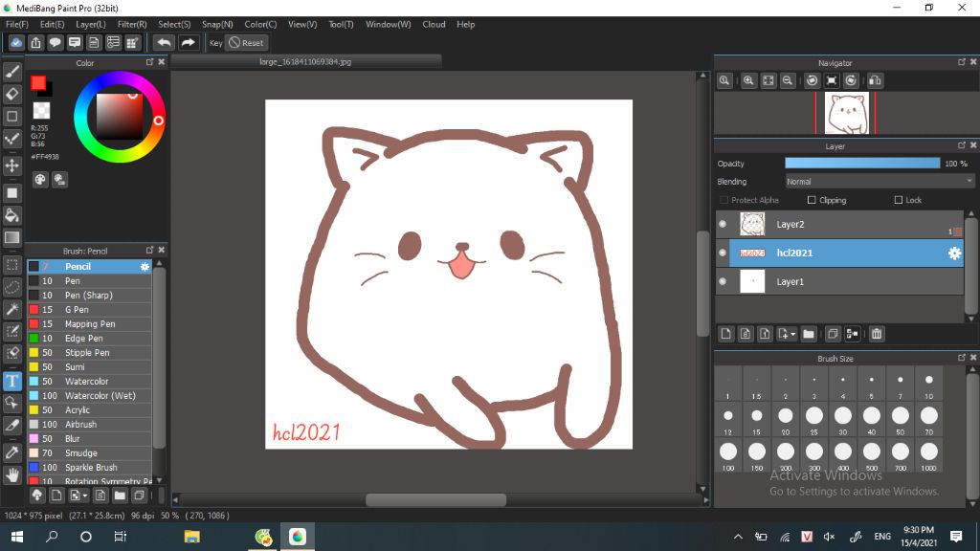Pick brush size 100 preset
The height and width of the screenshot is (551, 980).
pos(728,455)
